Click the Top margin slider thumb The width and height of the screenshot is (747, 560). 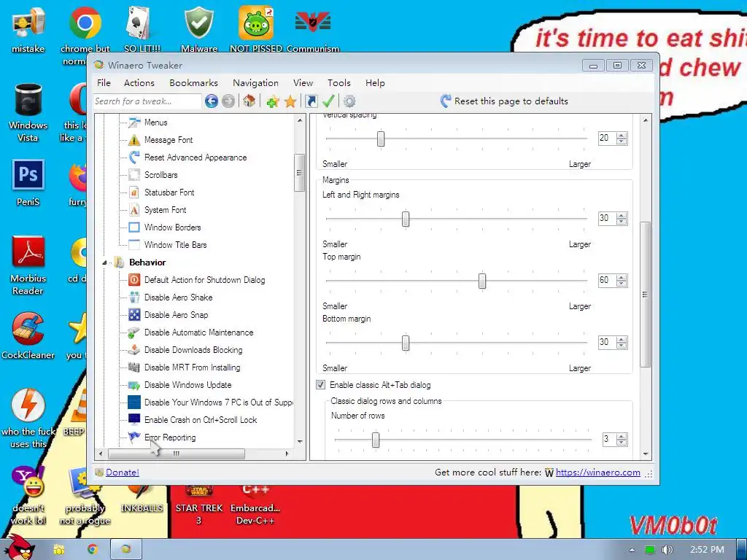pos(482,281)
